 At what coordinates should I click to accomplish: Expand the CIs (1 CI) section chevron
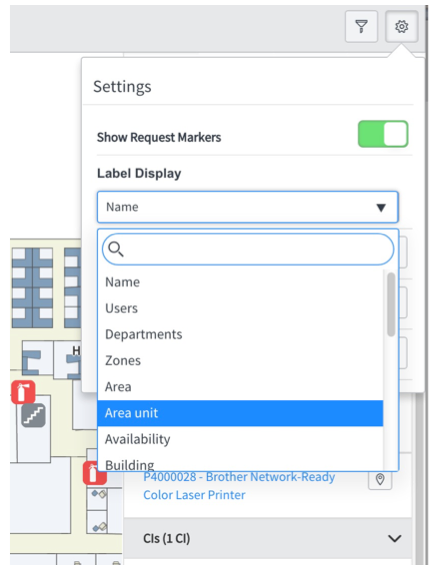click(395, 539)
